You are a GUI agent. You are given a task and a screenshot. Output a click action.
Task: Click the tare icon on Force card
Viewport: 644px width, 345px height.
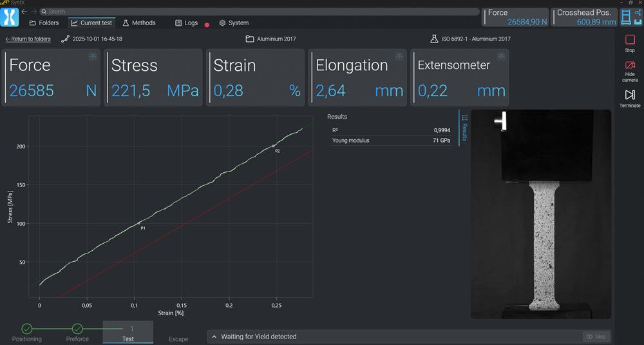[x=93, y=57]
